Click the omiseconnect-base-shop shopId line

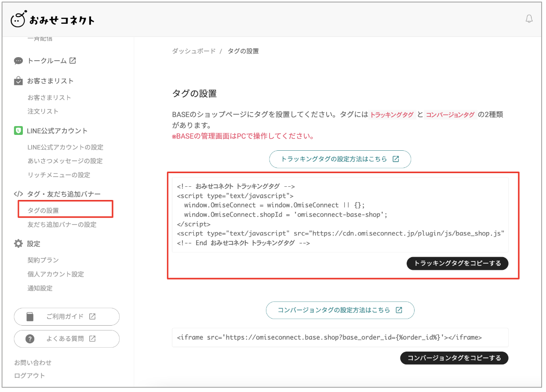point(285,214)
